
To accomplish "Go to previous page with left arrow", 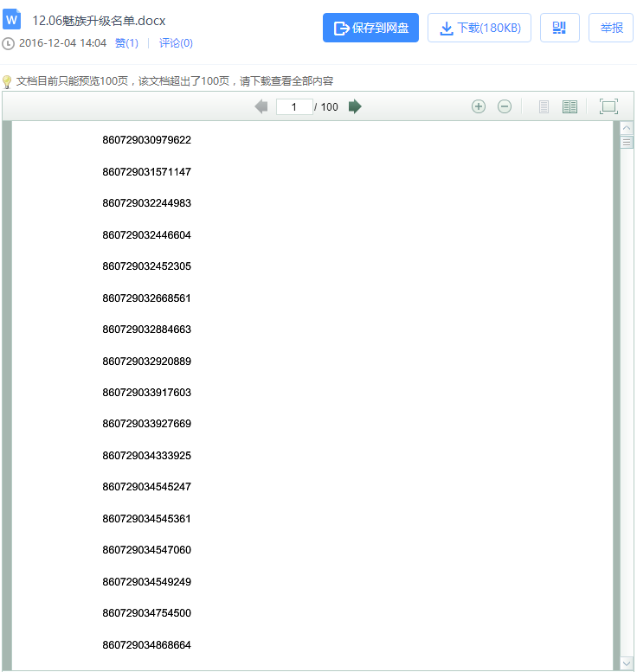I will [x=261, y=106].
